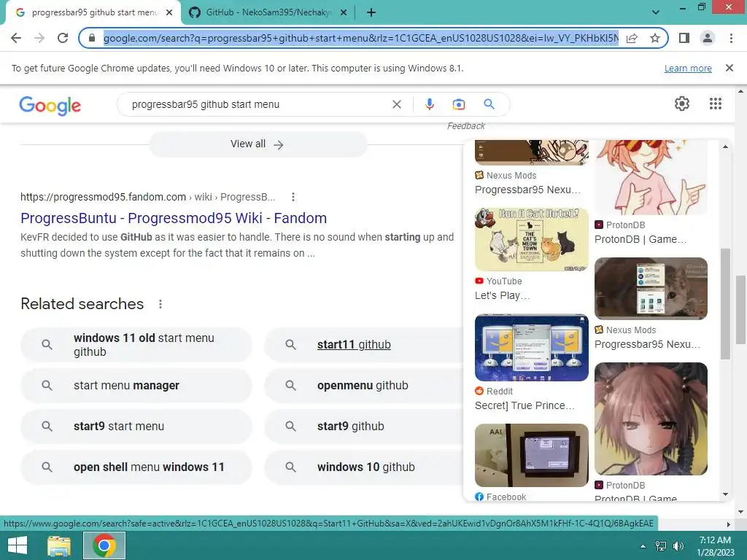Image resolution: width=747 pixels, height=560 pixels.
Task: Open the volume tray icon
Action: [x=678, y=546]
